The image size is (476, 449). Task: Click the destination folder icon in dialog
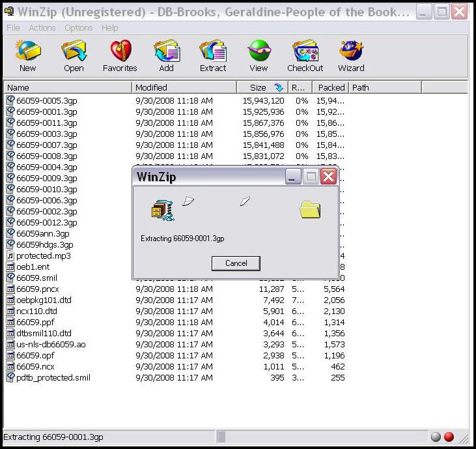click(310, 210)
